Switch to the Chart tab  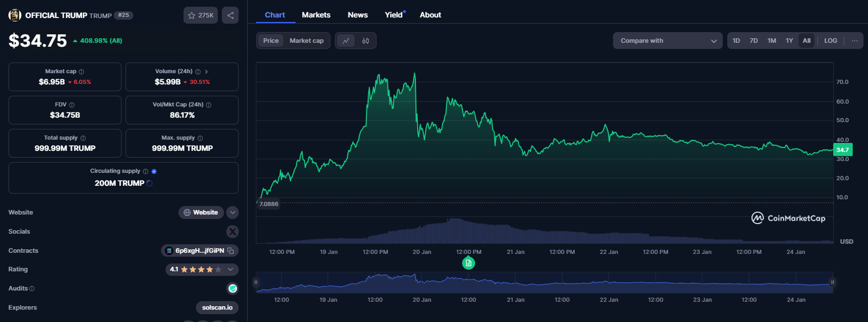click(x=275, y=15)
